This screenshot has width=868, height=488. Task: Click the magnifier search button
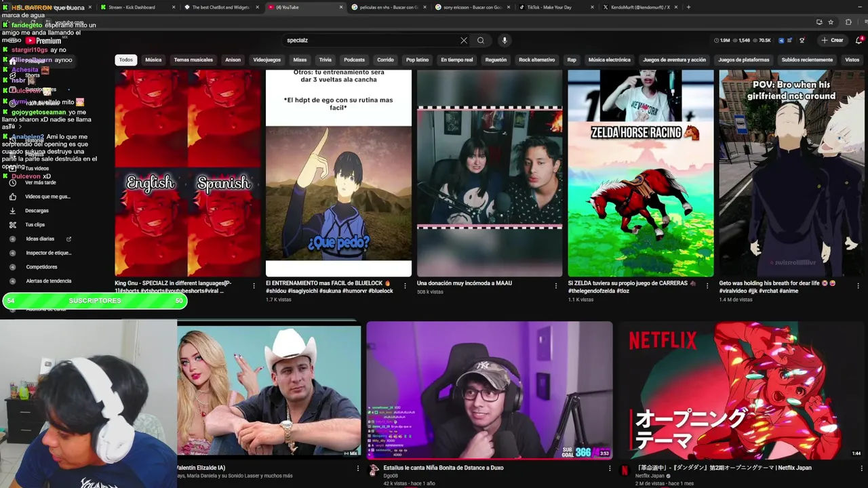(x=481, y=40)
